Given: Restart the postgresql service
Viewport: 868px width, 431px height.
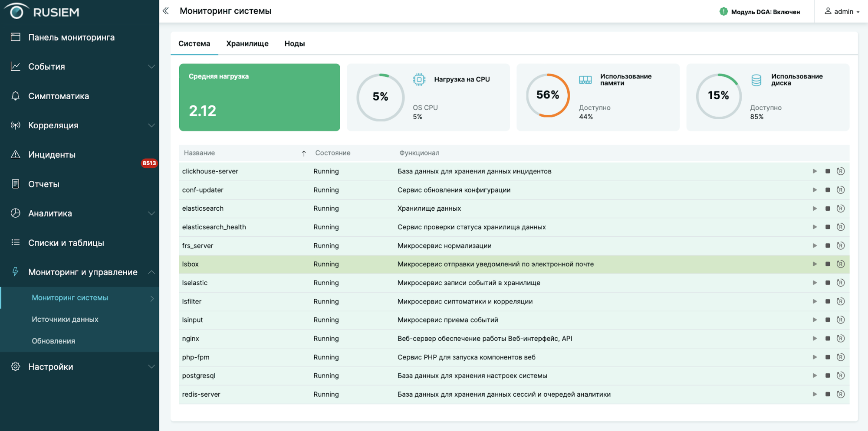Looking at the screenshot, I should point(841,375).
